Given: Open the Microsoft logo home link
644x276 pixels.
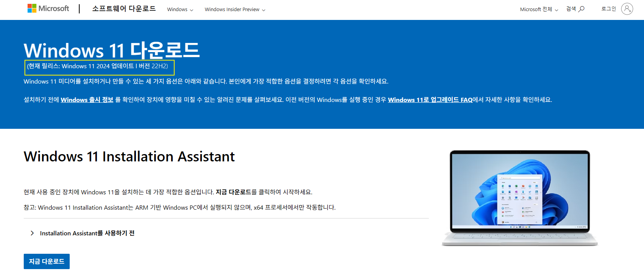Looking at the screenshot, I should click(48, 8).
